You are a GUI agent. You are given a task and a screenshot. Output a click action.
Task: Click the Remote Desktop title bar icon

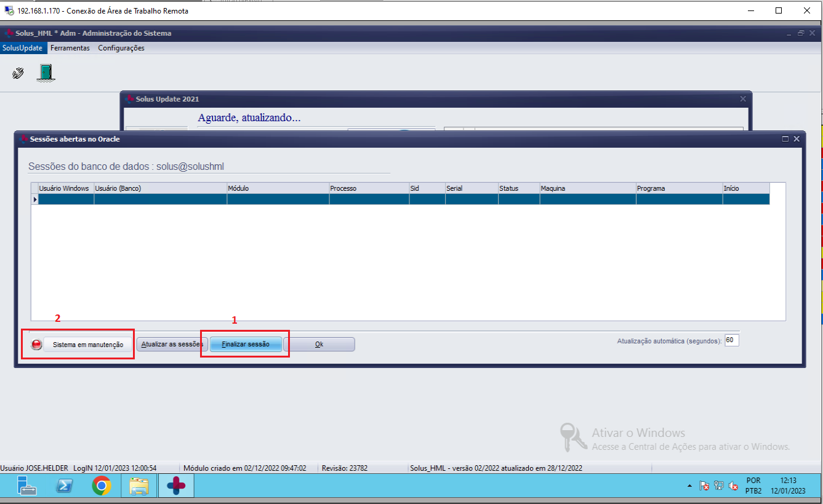click(x=9, y=10)
